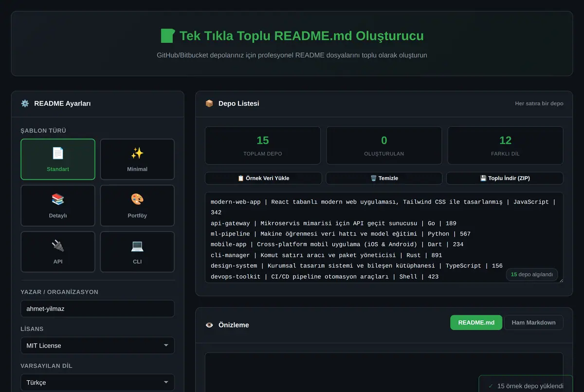Image resolution: width=584 pixels, height=392 pixels.
Task: Click the "VARSAYILAN DİL" field label
Action: (46, 366)
